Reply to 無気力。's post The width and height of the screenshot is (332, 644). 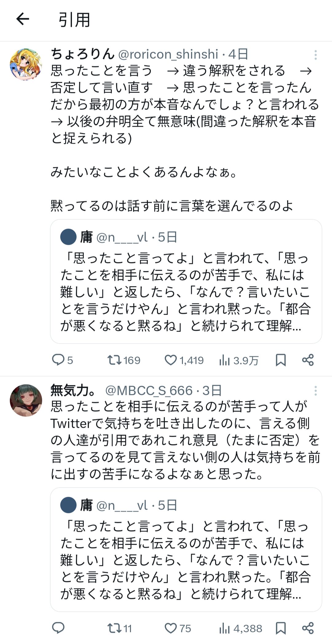[x=58, y=628]
